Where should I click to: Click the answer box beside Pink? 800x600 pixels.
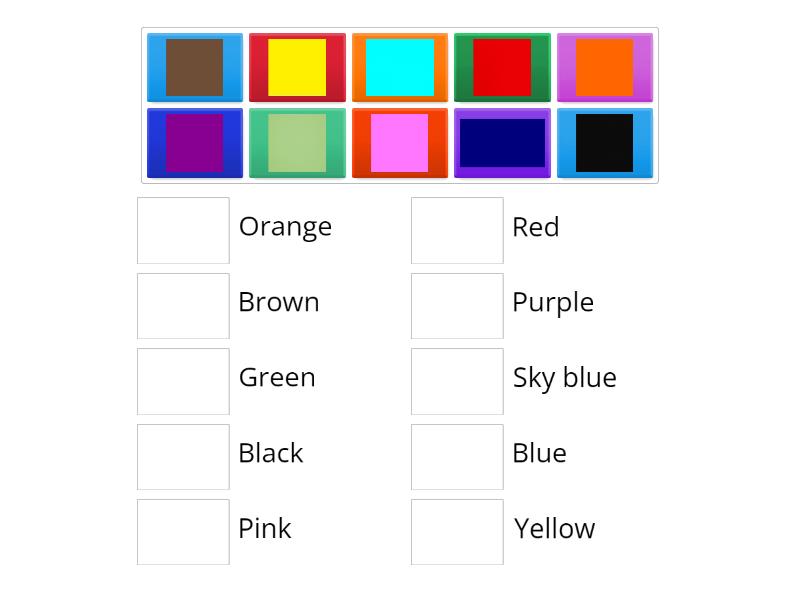click(183, 531)
